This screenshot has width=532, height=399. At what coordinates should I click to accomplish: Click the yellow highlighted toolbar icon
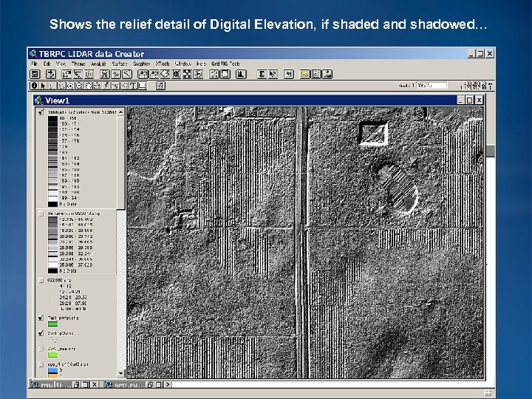[x=304, y=74]
